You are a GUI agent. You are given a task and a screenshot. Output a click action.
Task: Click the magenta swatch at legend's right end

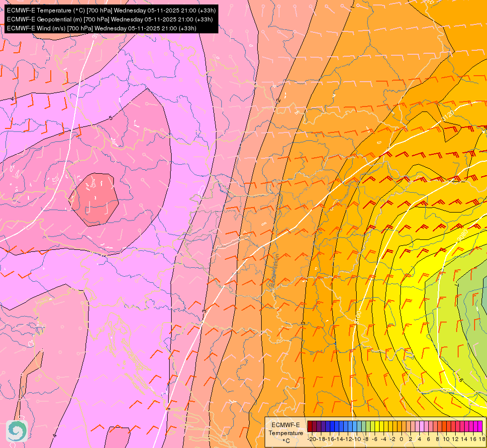(480, 426)
